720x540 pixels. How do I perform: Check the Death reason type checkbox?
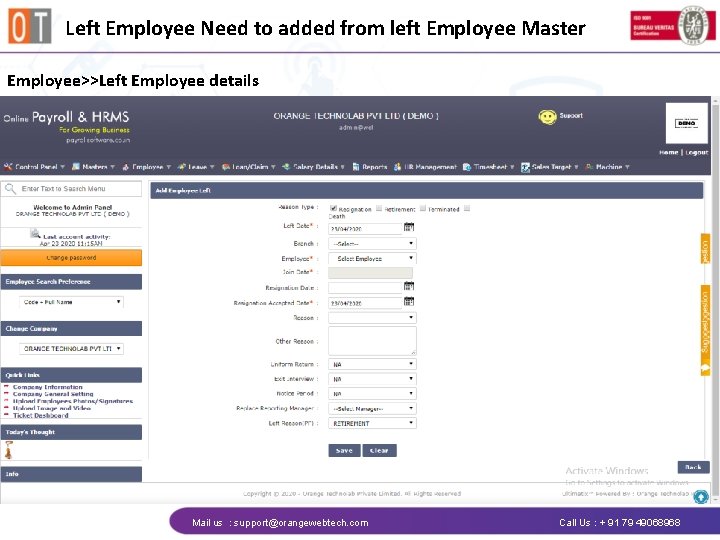[x=467, y=208]
